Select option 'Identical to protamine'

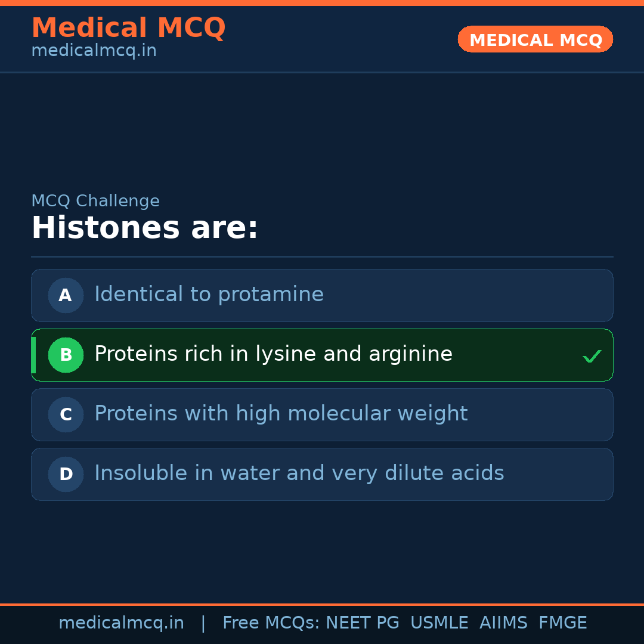click(x=209, y=295)
